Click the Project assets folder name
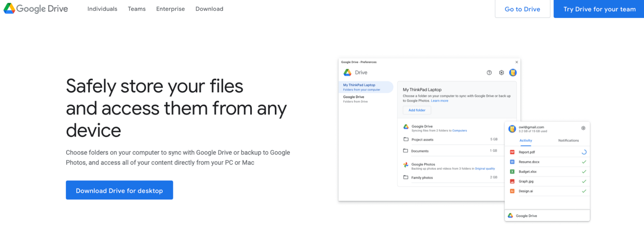The height and width of the screenshot is (243, 644). click(x=422, y=140)
